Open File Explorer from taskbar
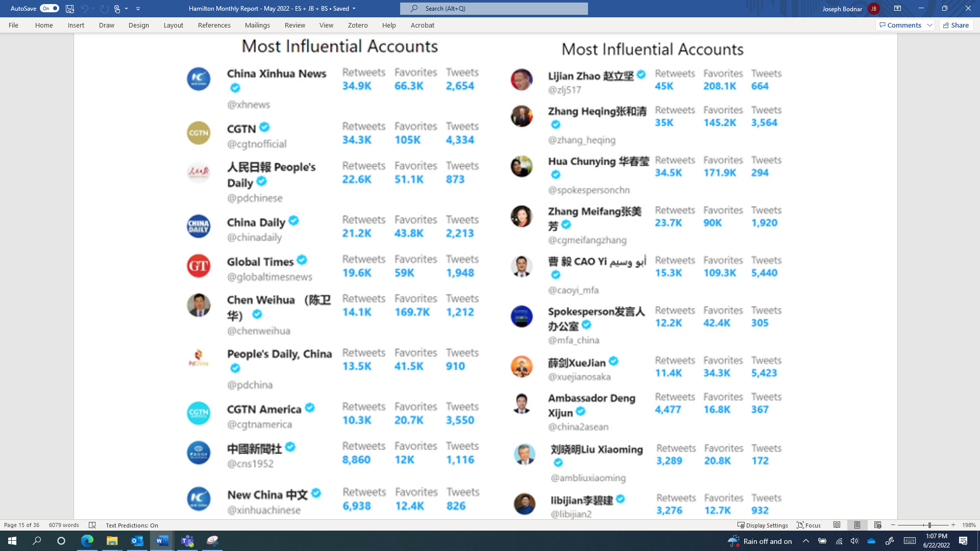The width and height of the screenshot is (980, 551). pyautogui.click(x=112, y=541)
